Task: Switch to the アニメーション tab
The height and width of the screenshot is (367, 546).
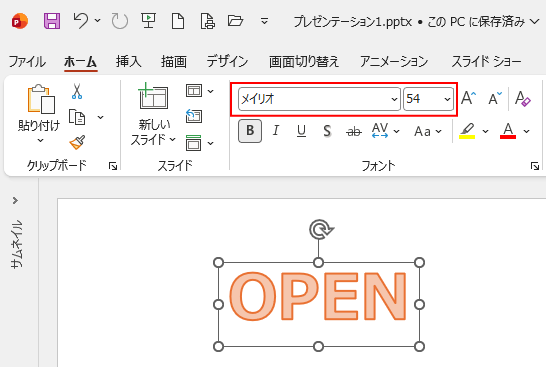Action: point(394,62)
